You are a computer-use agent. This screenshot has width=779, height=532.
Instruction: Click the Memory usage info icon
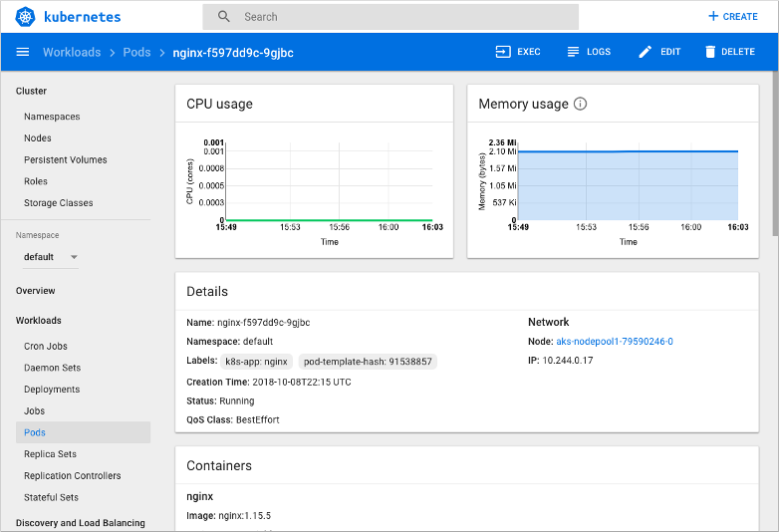point(581,104)
